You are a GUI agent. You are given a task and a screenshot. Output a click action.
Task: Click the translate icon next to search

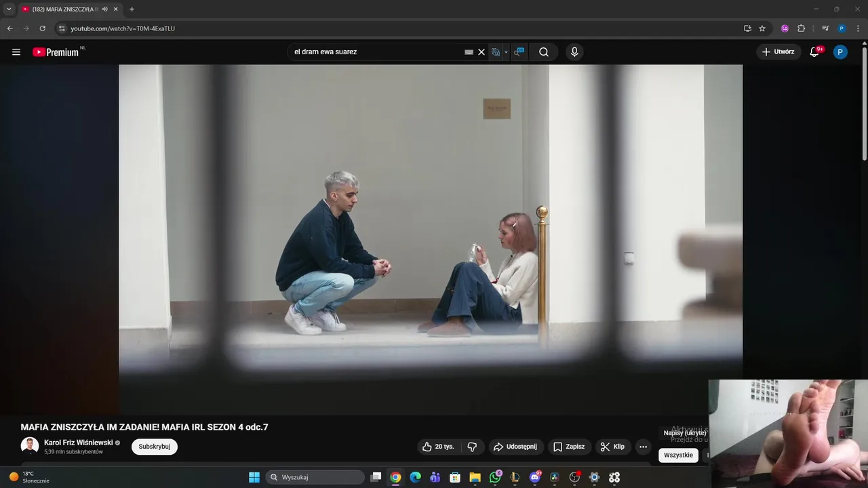496,52
